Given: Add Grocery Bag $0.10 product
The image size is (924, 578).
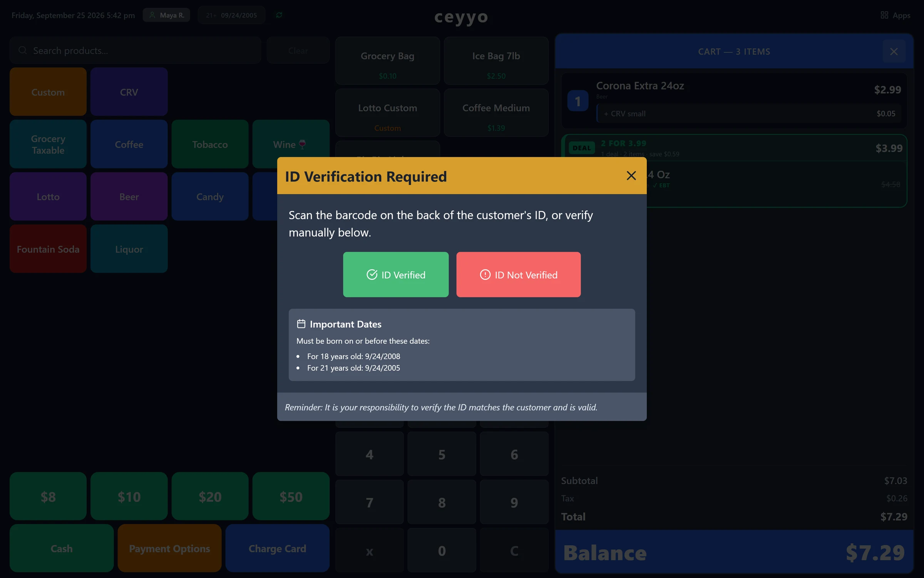Looking at the screenshot, I should tap(387, 61).
